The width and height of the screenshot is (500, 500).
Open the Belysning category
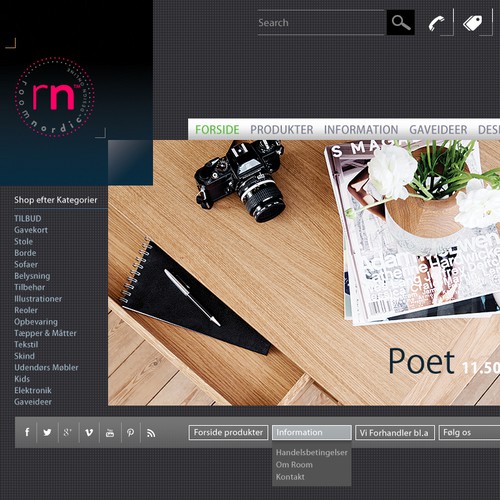click(32, 276)
